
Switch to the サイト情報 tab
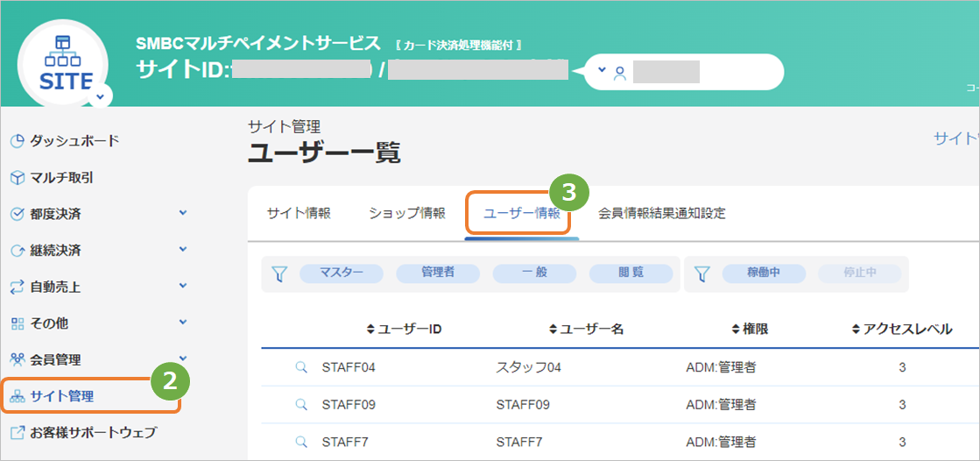pyautogui.click(x=299, y=213)
